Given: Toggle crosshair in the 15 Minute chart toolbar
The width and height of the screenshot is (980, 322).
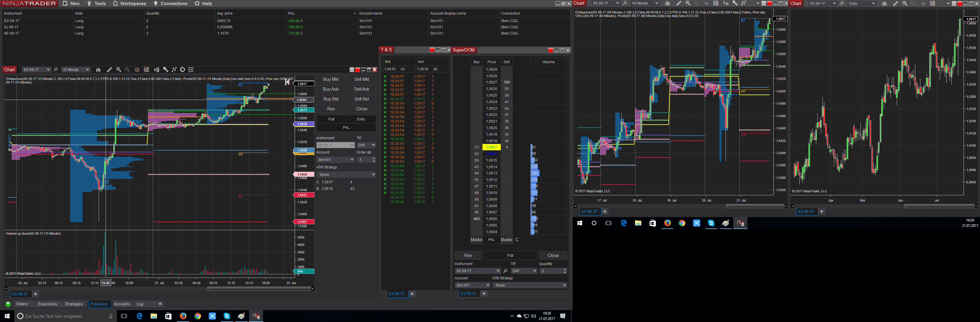Looking at the screenshot, I should tap(137, 69).
